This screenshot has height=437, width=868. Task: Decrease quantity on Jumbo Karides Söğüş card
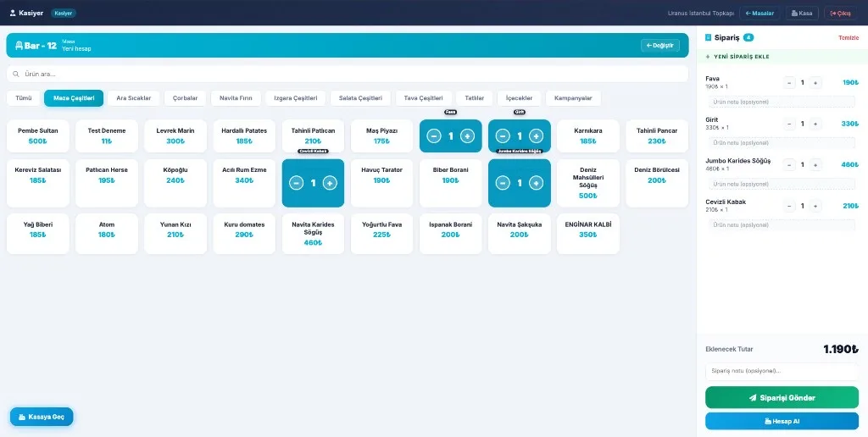[x=503, y=183]
